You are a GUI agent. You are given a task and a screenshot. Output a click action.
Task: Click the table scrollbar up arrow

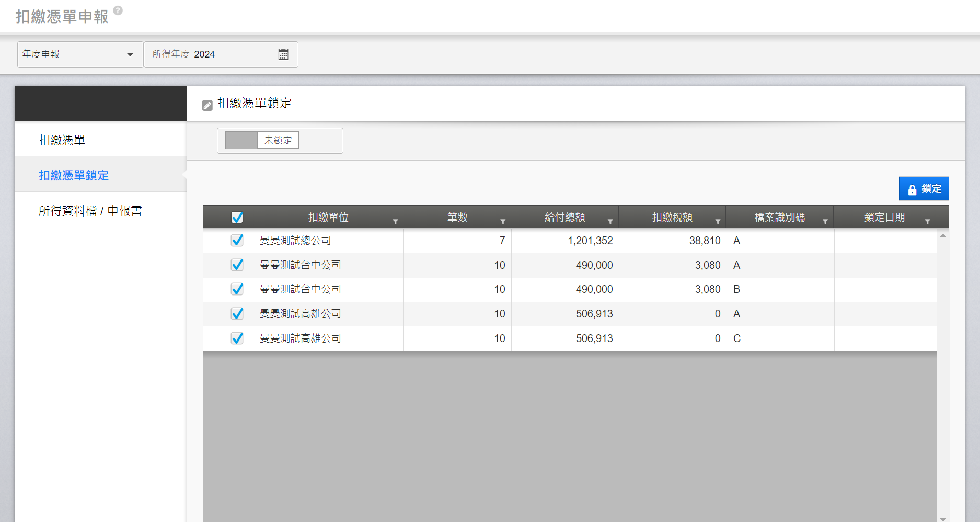click(x=943, y=235)
